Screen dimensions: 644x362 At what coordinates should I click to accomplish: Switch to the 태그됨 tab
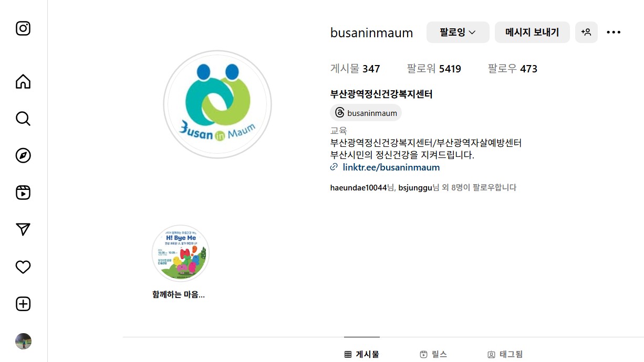[505, 354]
